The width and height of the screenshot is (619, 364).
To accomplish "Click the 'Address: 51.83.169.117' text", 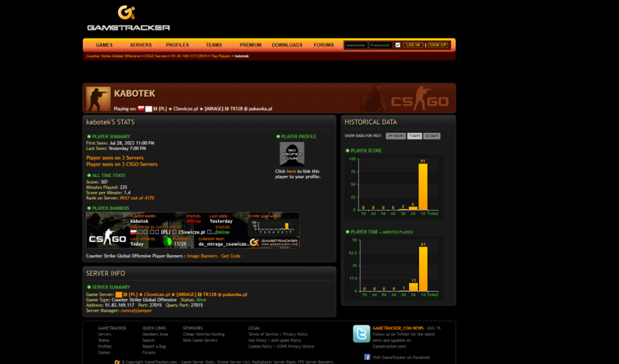I will point(110,305).
